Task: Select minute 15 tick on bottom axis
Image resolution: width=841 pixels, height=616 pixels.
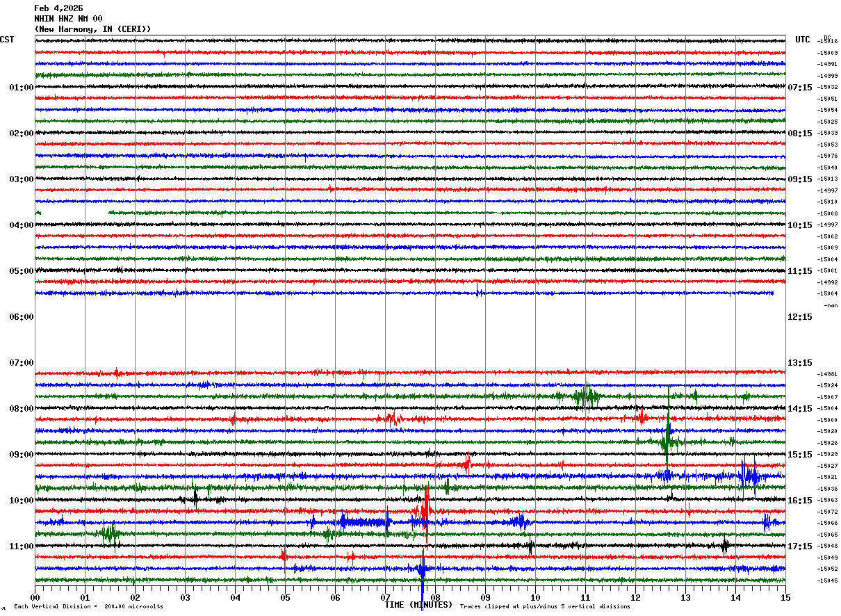Action: [x=785, y=597]
